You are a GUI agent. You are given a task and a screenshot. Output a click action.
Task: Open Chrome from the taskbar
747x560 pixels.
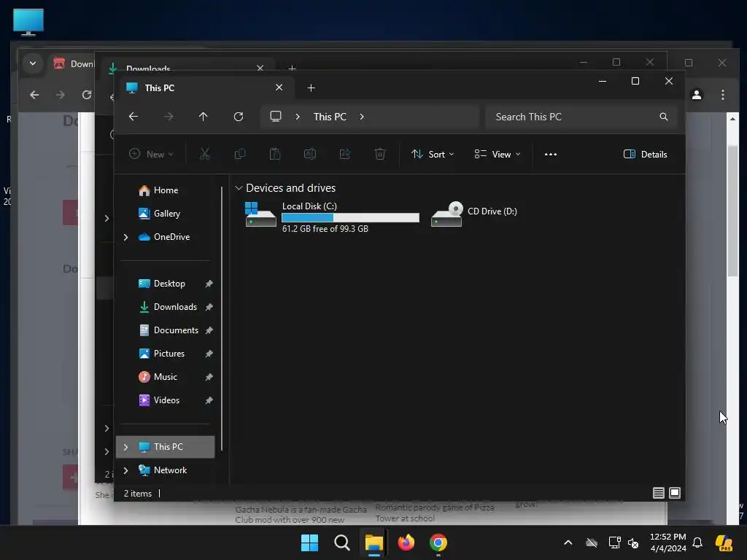(x=438, y=542)
